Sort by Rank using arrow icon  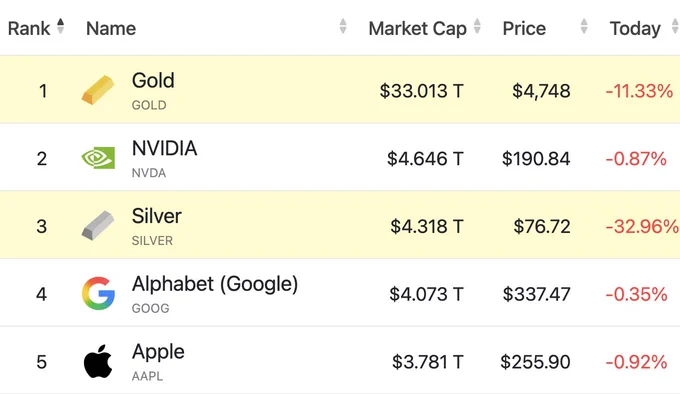tap(61, 26)
